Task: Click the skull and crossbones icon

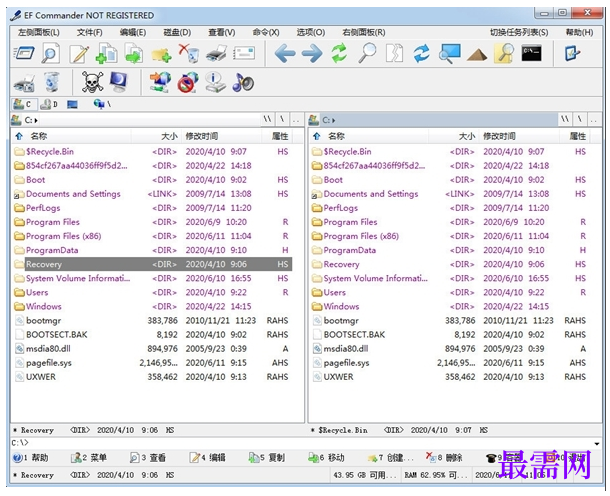Action: pos(92,82)
